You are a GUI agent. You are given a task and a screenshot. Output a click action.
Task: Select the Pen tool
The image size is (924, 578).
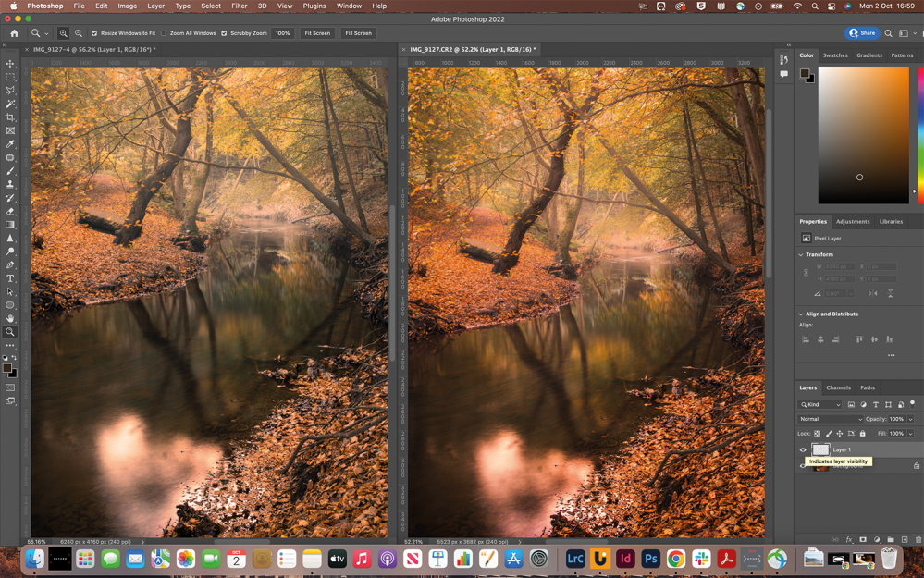pyautogui.click(x=10, y=265)
